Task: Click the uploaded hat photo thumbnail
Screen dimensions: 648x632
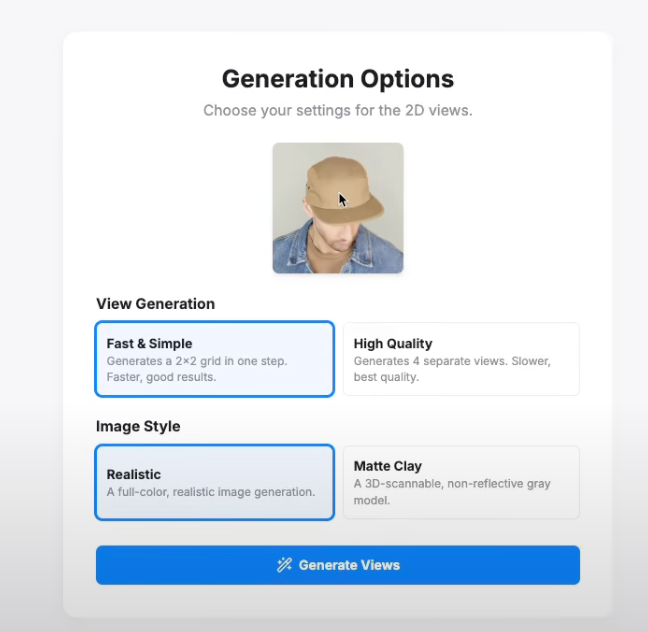Action: pos(338,208)
